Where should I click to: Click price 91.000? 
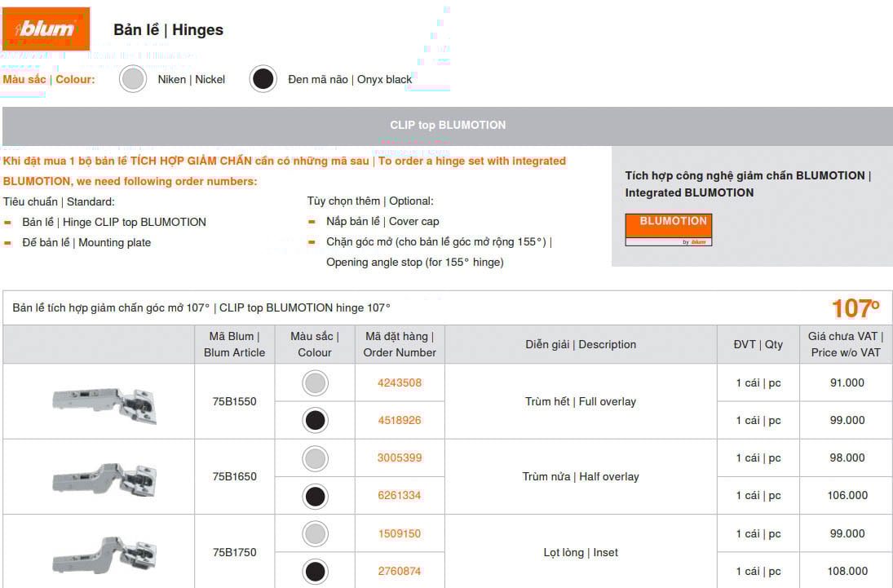point(847,382)
